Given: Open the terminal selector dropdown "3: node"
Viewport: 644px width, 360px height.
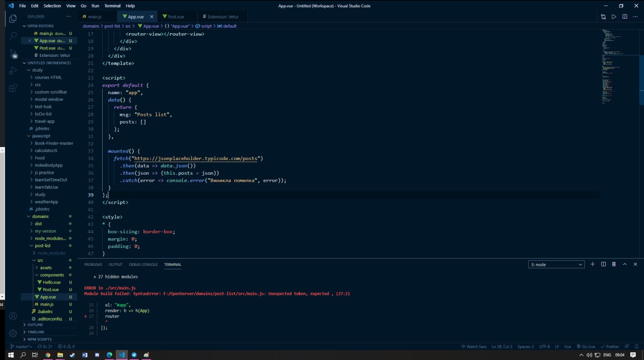Looking at the screenshot, I should [x=556, y=264].
